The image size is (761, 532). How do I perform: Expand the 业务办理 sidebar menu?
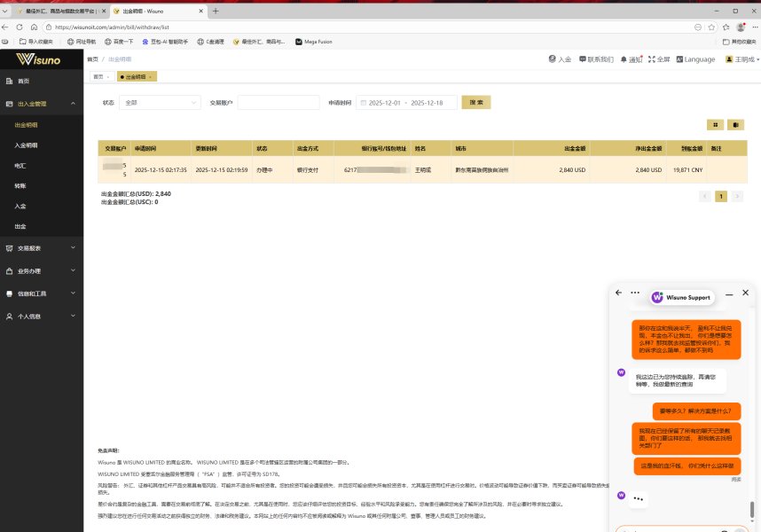[42, 270]
